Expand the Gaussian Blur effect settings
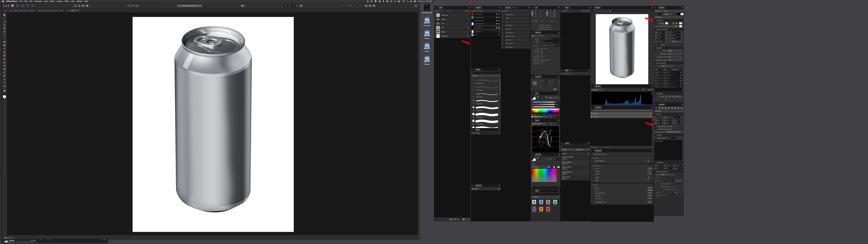 [x=503, y=47]
